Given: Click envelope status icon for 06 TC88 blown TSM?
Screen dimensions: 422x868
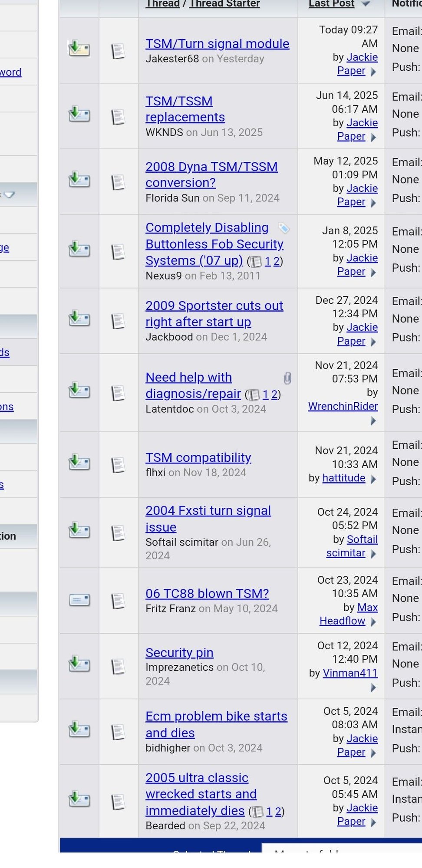Looking at the screenshot, I should pos(79,600).
